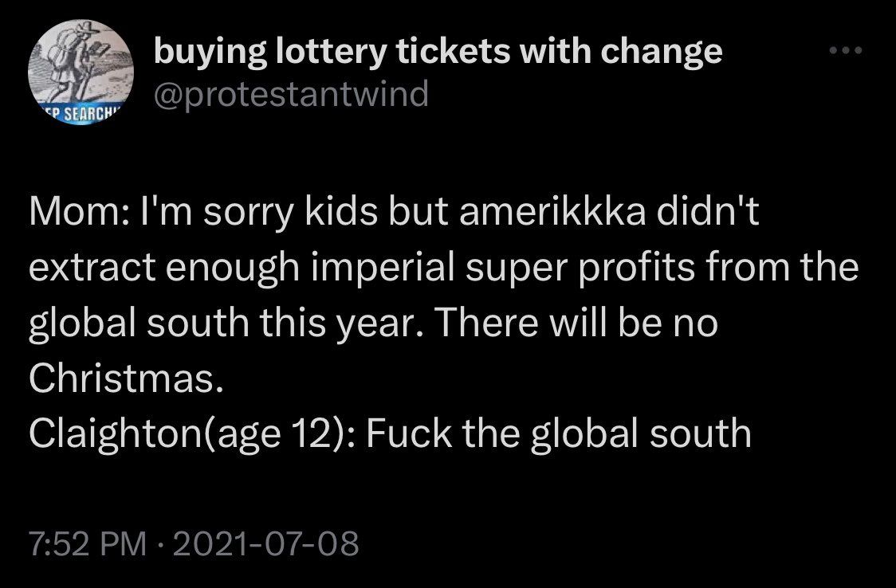Click the 7:52 PM timestamp
Screen dimensions: 896x588
(87, 544)
